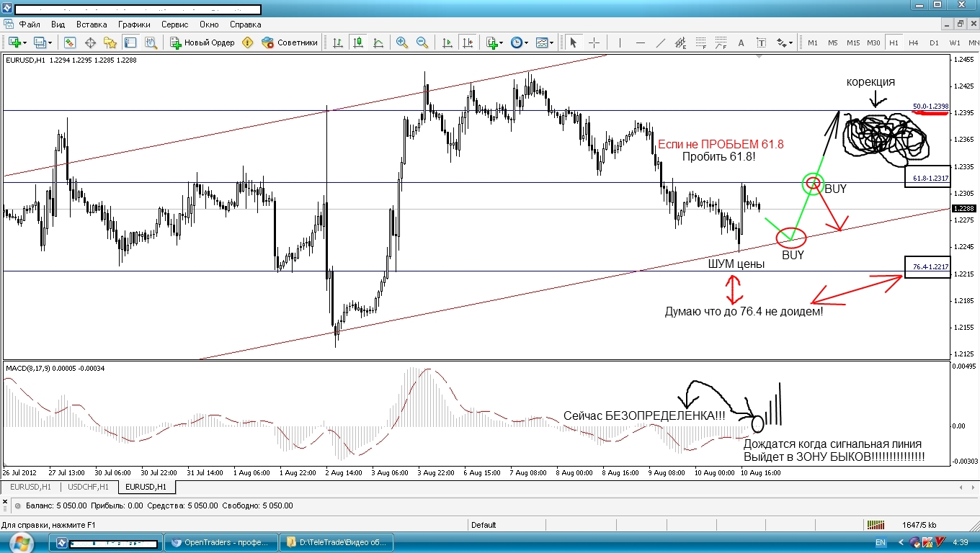Image resolution: width=980 pixels, height=553 pixels.
Task: Switch timeframe to M5
Action: click(833, 42)
